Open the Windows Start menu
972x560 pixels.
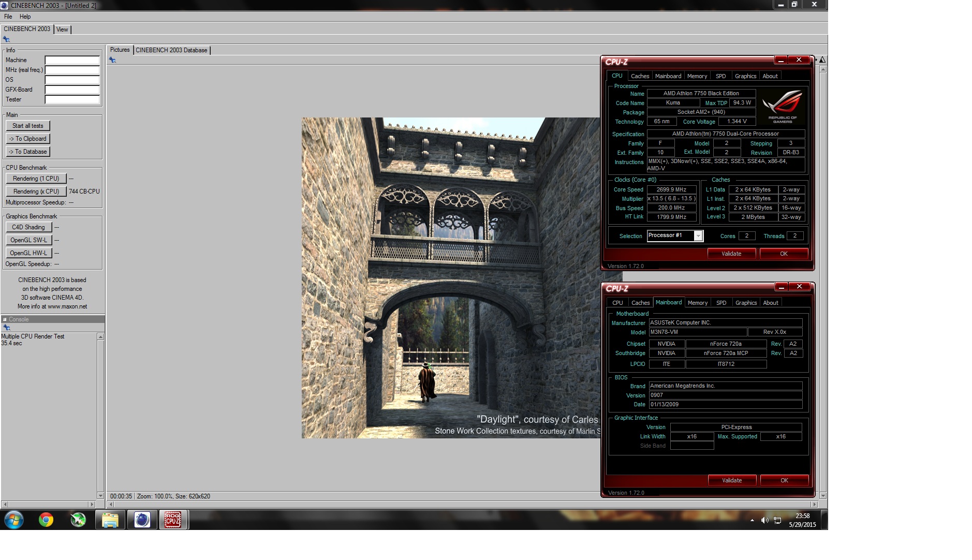pyautogui.click(x=14, y=520)
